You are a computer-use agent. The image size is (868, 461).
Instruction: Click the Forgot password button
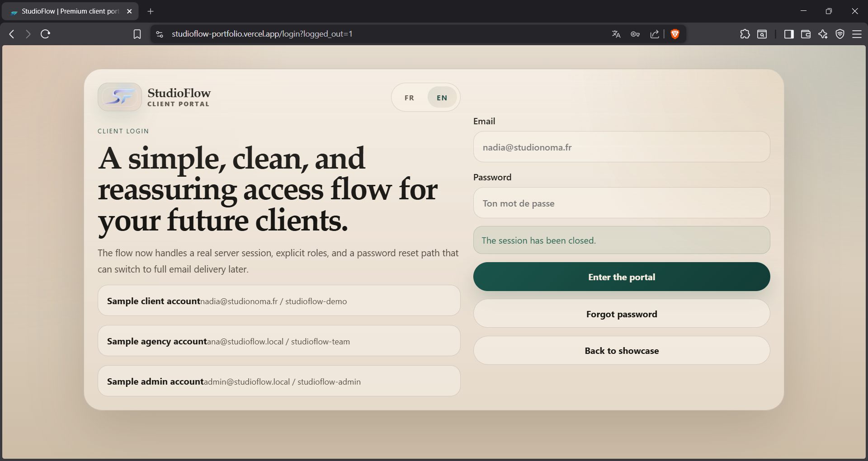pos(621,314)
